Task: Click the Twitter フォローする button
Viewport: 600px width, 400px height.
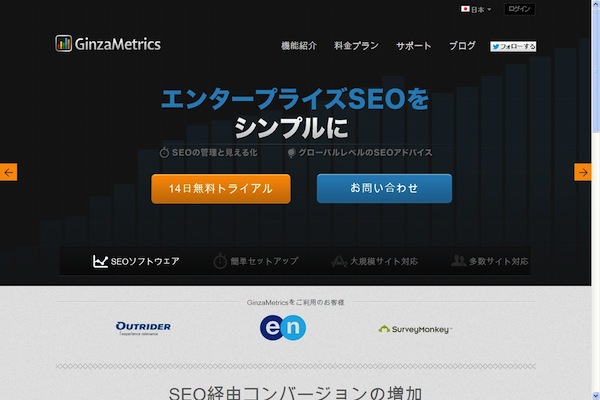Action: click(513, 46)
